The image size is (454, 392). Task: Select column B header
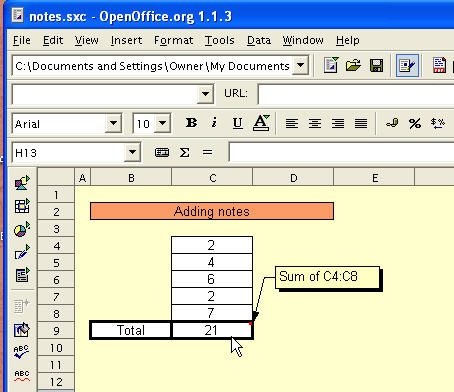click(x=131, y=178)
